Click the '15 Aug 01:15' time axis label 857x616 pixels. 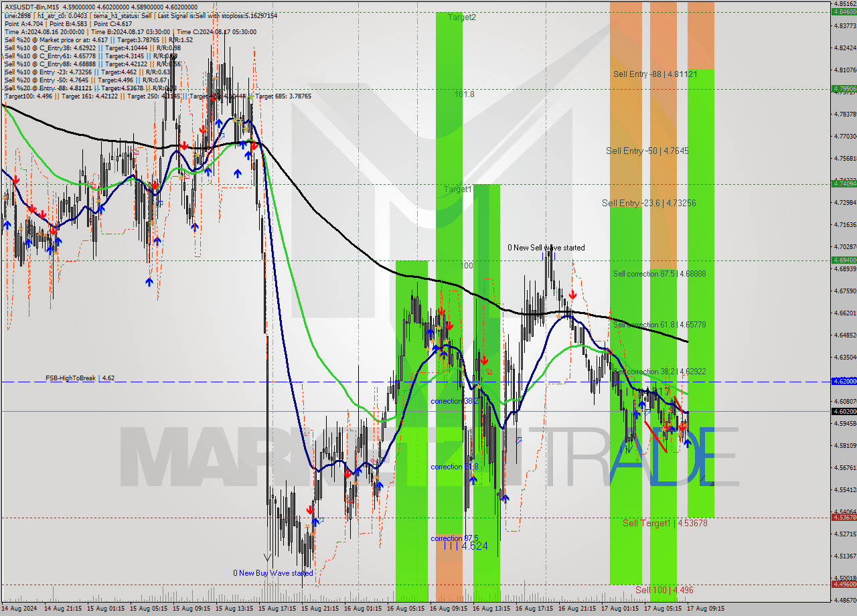[x=104, y=609]
